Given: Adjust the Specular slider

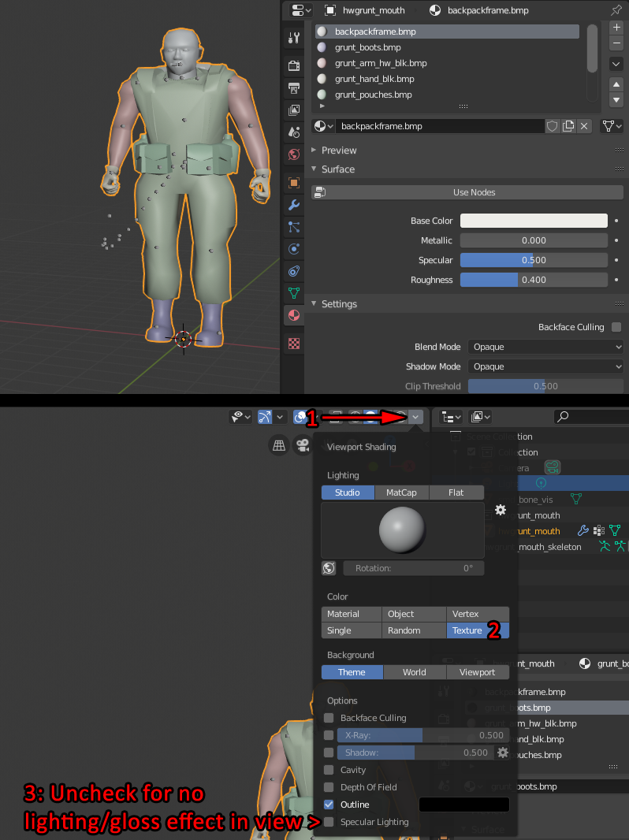Looking at the screenshot, I should coord(534,260).
